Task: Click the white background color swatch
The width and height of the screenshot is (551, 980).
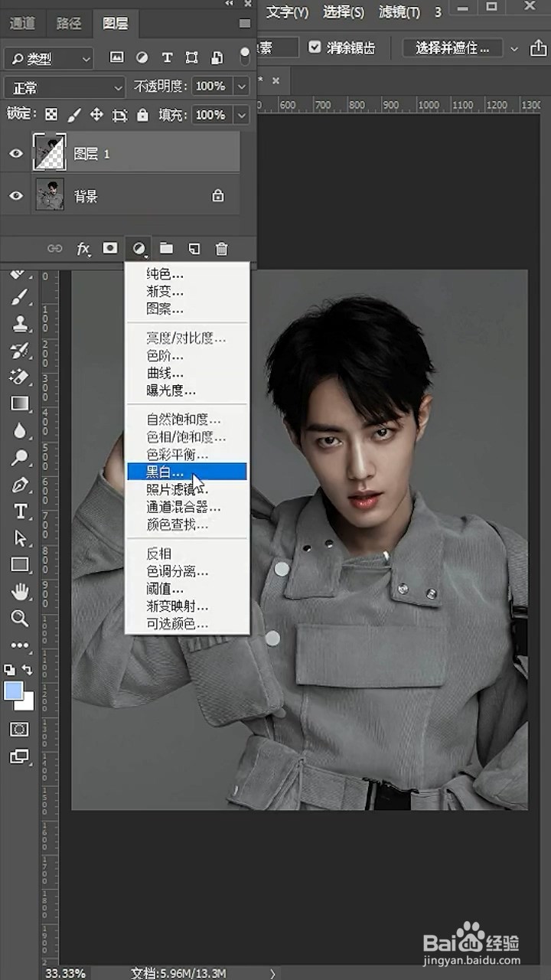Action: click(x=28, y=704)
